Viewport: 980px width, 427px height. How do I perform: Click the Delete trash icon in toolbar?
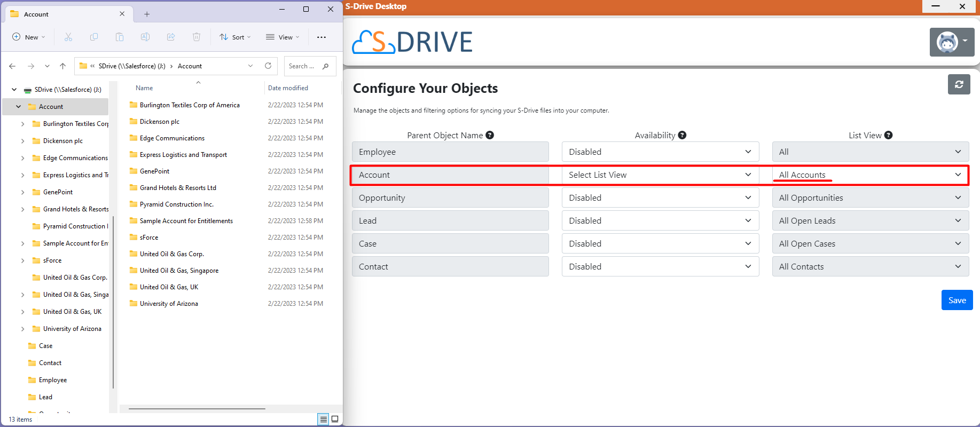tap(197, 37)
